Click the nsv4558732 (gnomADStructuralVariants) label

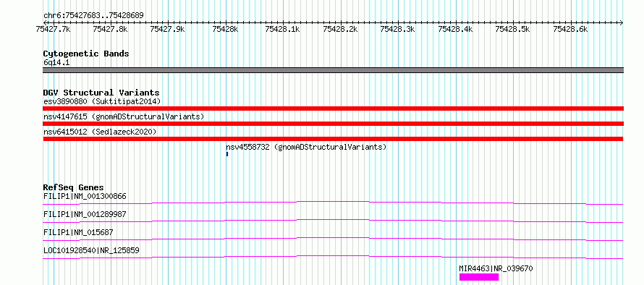[306, 147]
